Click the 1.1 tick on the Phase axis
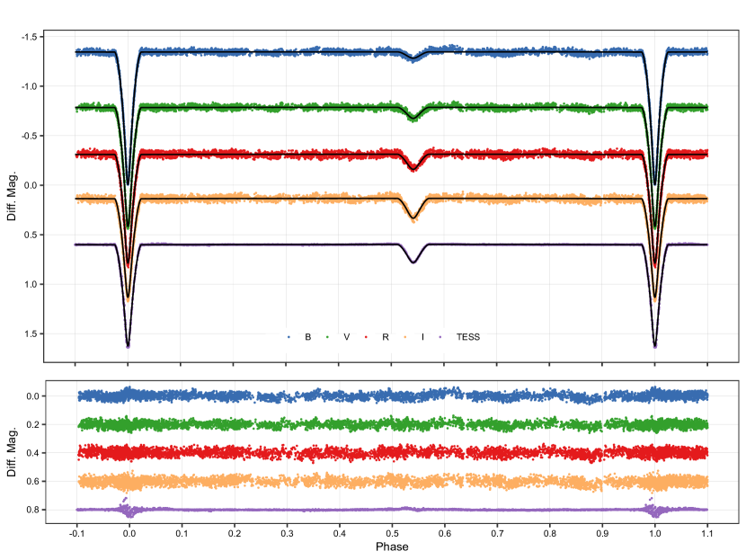The image size is (746, 560). click(707, 533)
